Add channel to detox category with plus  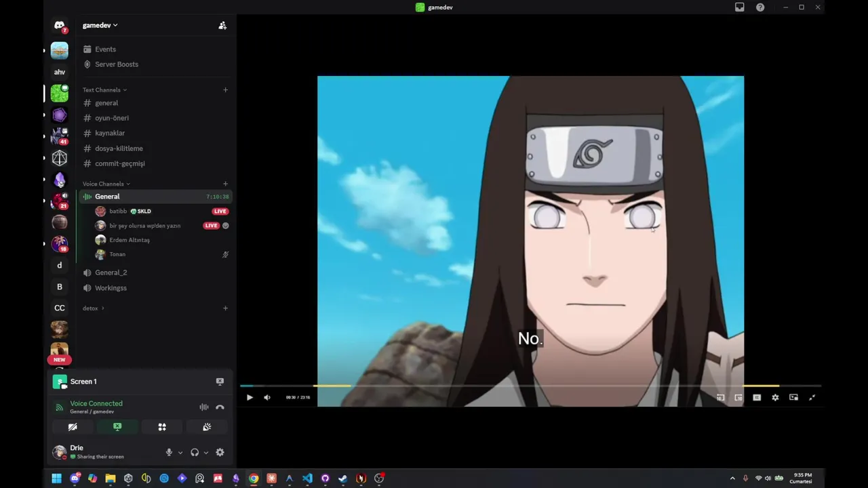tap(225, 308)
